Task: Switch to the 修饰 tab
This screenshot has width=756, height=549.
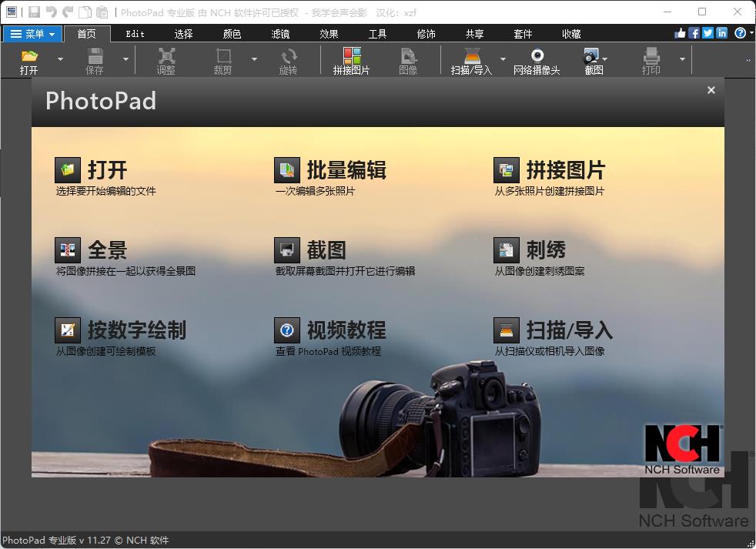Action: 427,34
